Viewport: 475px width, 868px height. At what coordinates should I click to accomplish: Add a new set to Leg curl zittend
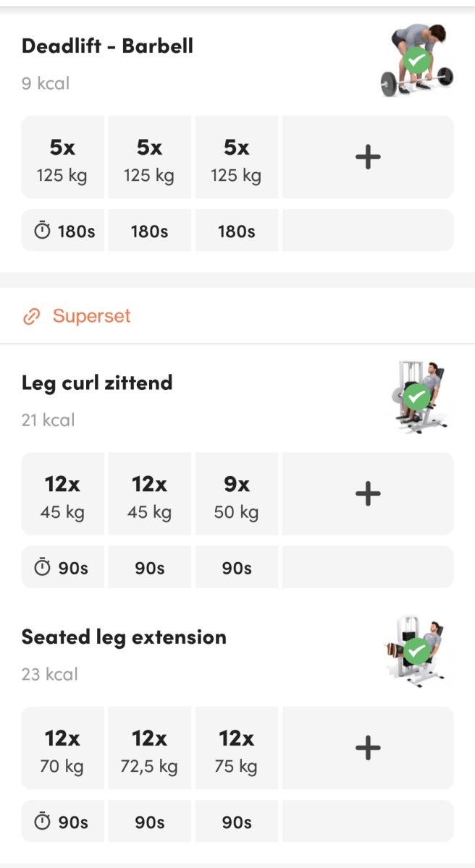pyautogui.click(x=368, y=494)
